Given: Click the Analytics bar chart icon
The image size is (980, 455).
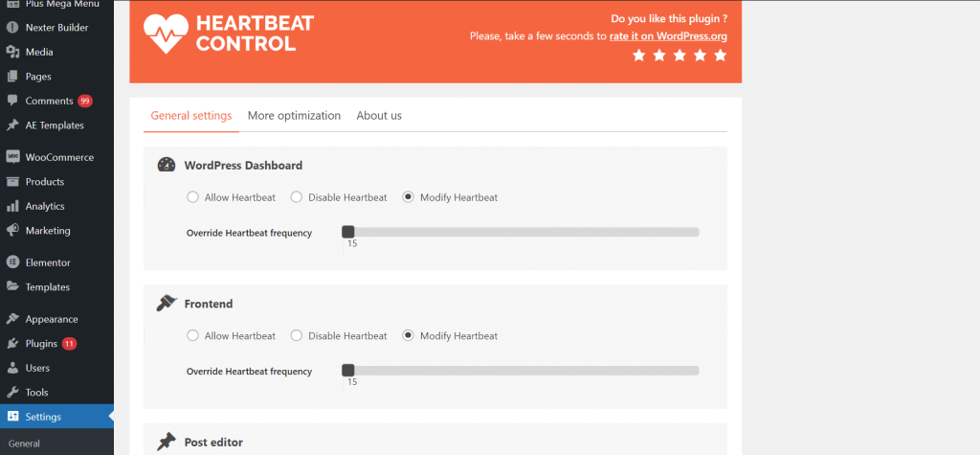Looking at the screenshot, I should pyautogui.click(x=12, y=206).
